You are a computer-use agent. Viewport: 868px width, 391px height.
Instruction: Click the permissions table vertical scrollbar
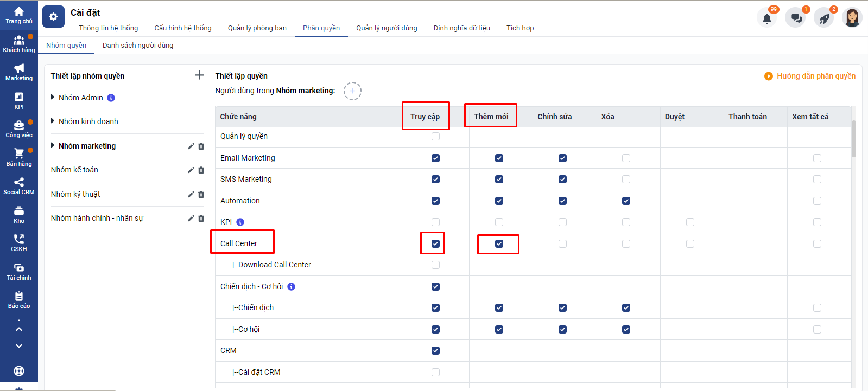[x=853, y=139]
